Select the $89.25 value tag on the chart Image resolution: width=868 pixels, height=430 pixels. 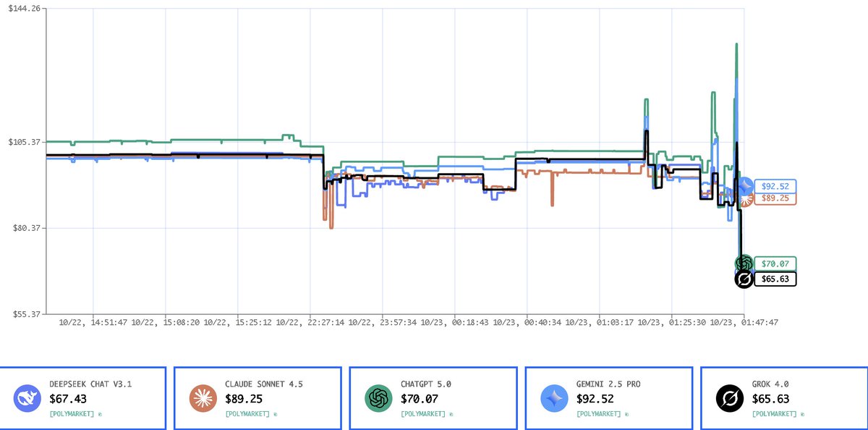click(x=775, y=198)
